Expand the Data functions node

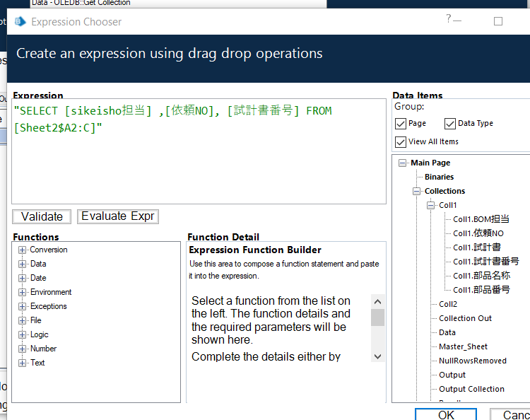pyautogui.click(x=23, y=264)
